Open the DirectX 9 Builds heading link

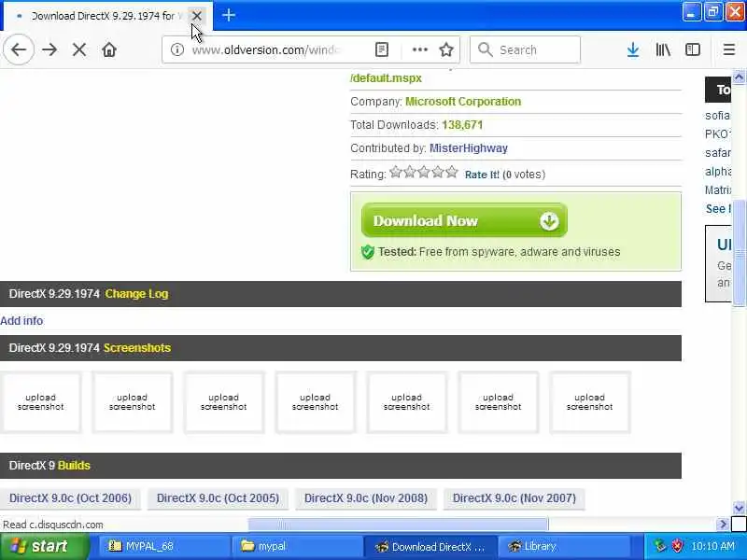[x=74, y=466]
